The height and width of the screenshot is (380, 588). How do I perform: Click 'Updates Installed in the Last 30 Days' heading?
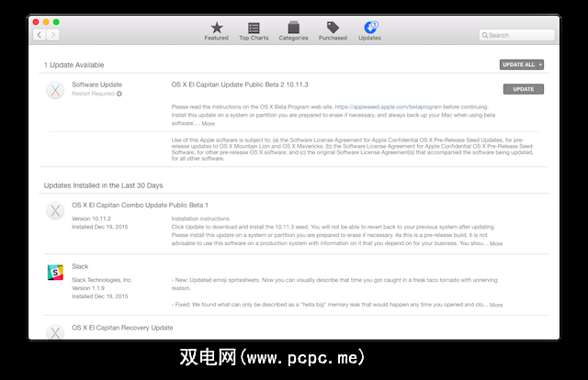[x=104, y=185]
